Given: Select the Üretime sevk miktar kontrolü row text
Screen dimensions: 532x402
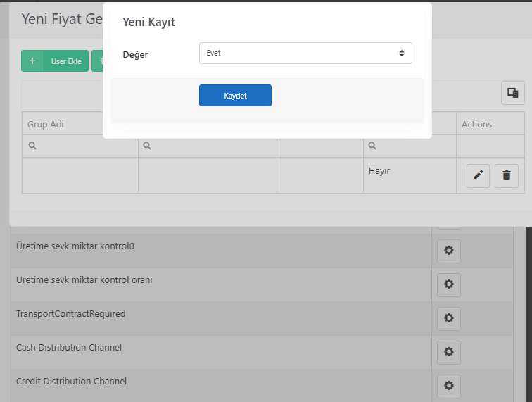Looking at the screenshot, I should tap(75, 246).
